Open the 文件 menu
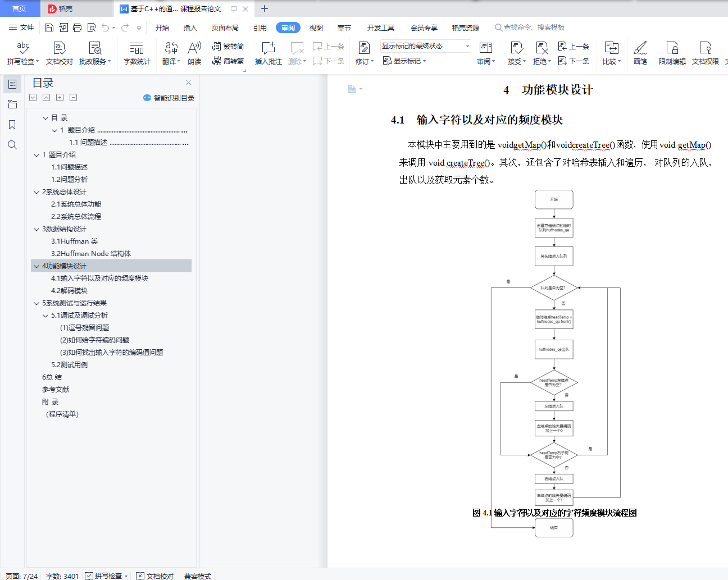Image resolution: width=728 pixels, height=580 pixels. pyautogui.click(x=21, y=28)
